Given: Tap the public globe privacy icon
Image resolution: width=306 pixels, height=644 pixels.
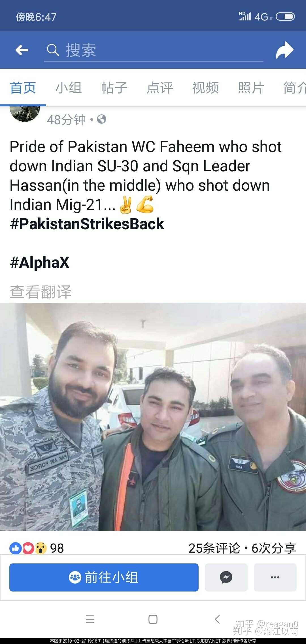Looking at the screenshot, I should coord(102,119).
